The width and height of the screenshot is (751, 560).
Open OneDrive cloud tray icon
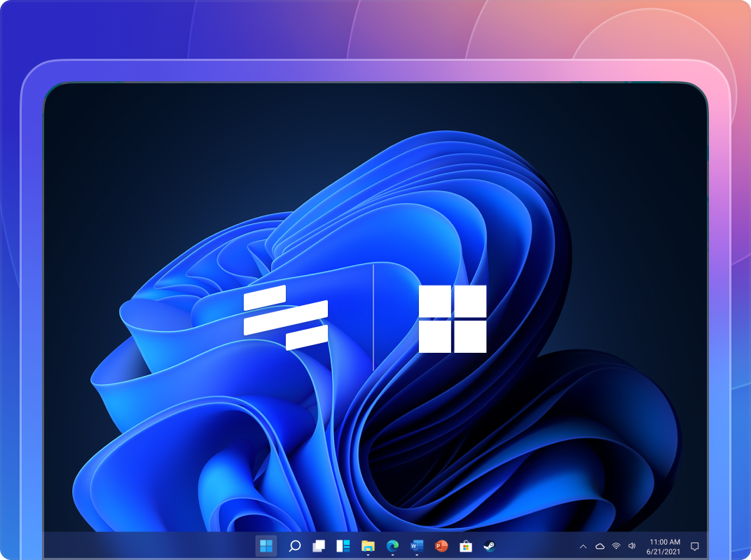(600, 546)
